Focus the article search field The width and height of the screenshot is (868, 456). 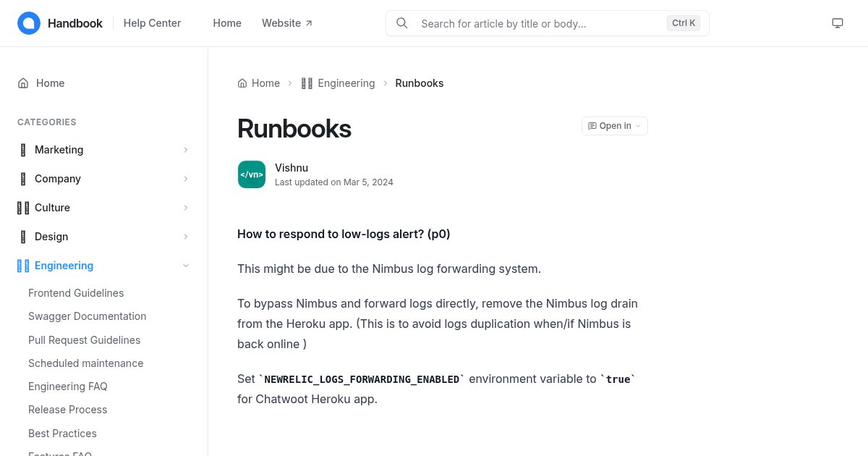(548, 23)
